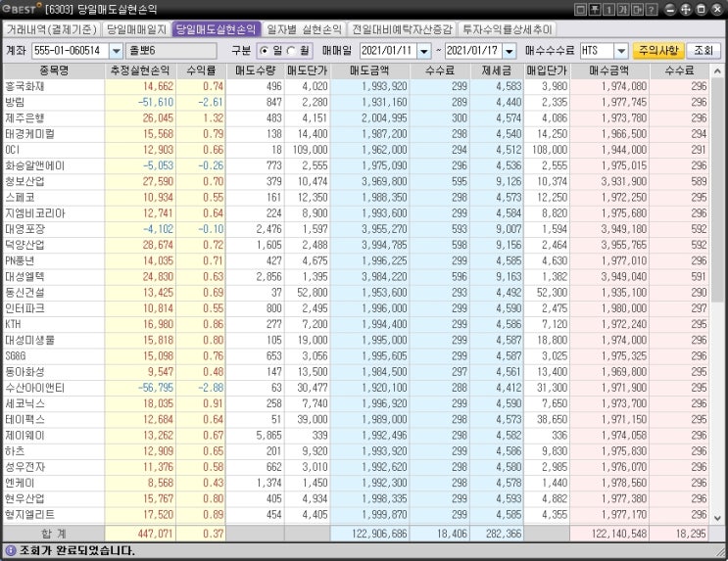This screenshot has width=728, height=561.
Task: Open the end date 2021/01/17 calendar dropdown
Action: pyautogui.click(x=510, y=51)
